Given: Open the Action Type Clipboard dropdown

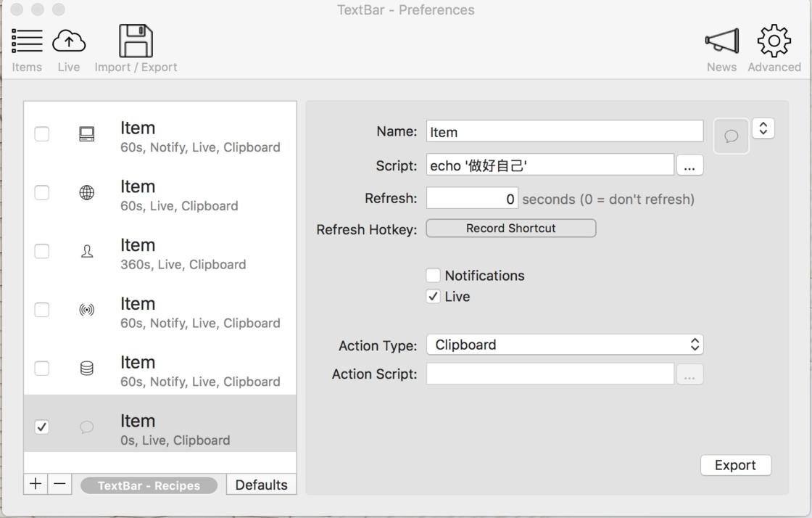Looking at the screenshot, I should [x=565, y=345].
